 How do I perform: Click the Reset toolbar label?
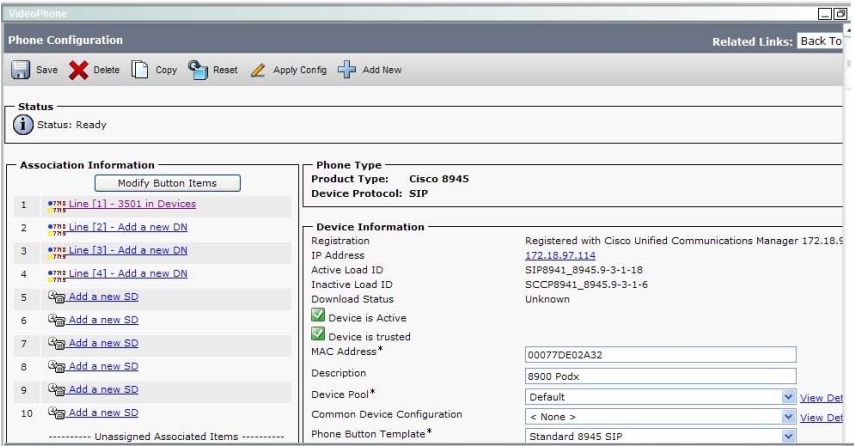click(225, 70)
